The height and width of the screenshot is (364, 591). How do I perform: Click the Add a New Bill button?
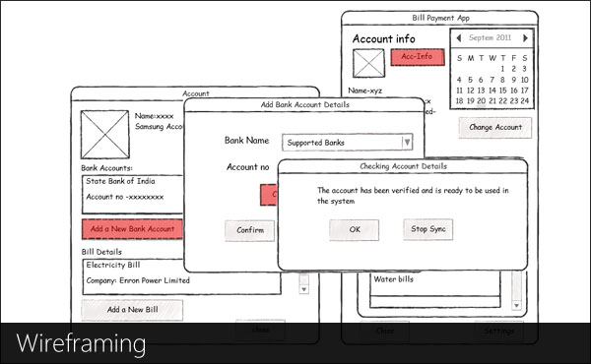coord(132,310)
